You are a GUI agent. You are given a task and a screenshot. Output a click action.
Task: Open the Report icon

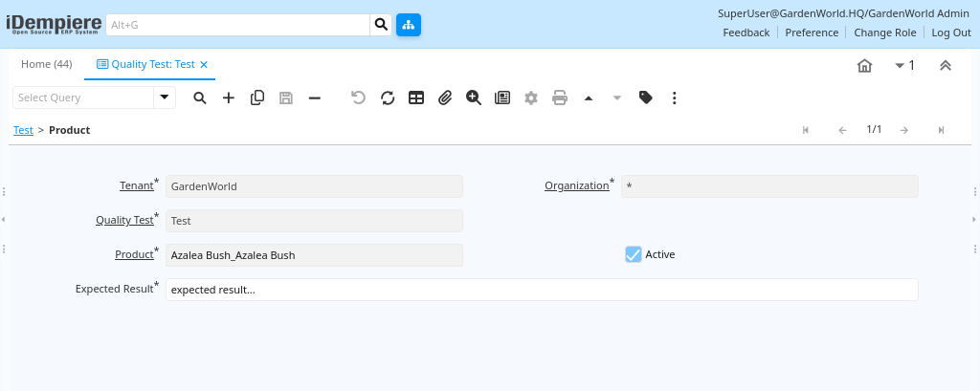502,98
